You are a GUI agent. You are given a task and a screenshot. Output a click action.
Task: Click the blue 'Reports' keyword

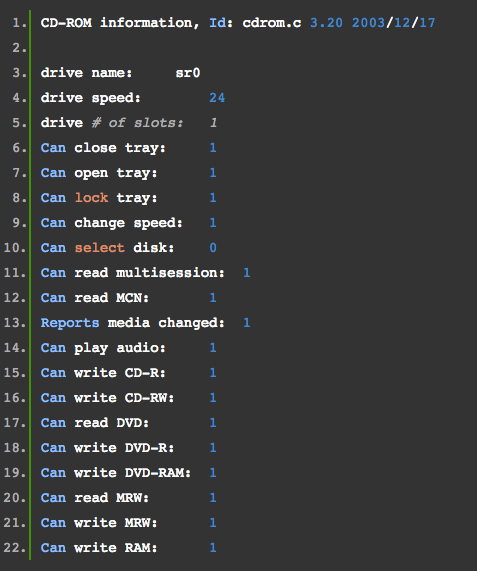pyautogui.click(x=70, y=323)
